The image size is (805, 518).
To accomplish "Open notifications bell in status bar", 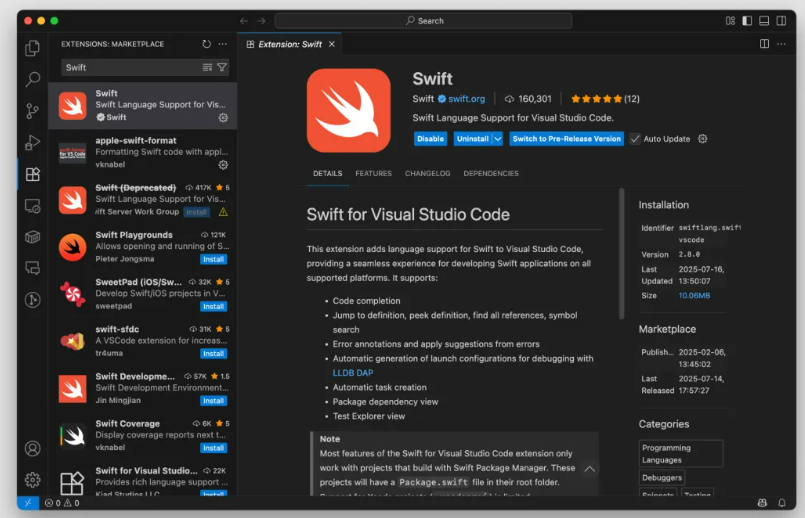I will (x=781, y=503).
